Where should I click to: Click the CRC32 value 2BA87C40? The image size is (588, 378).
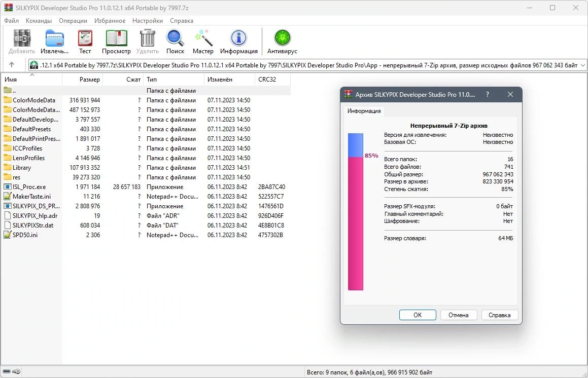[271, 186]
